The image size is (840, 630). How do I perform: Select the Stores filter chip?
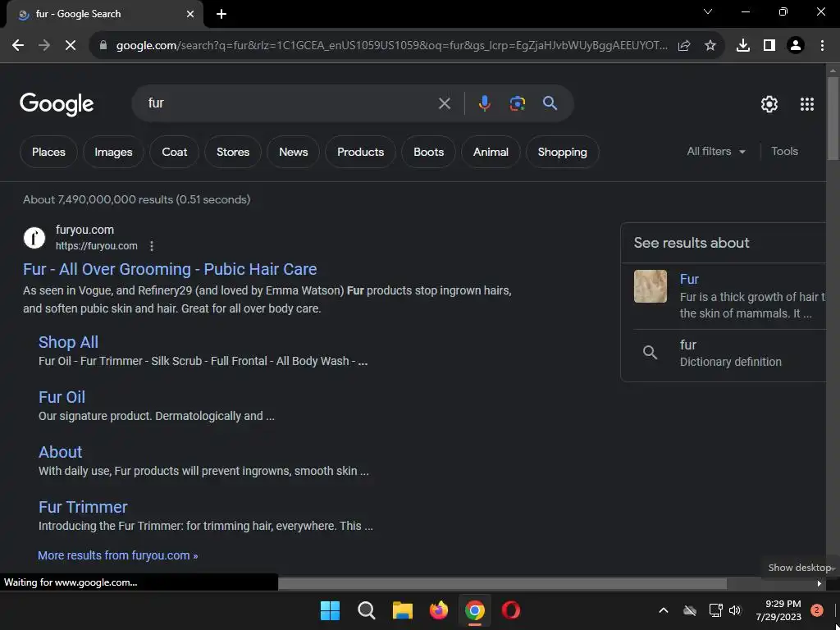233,152
